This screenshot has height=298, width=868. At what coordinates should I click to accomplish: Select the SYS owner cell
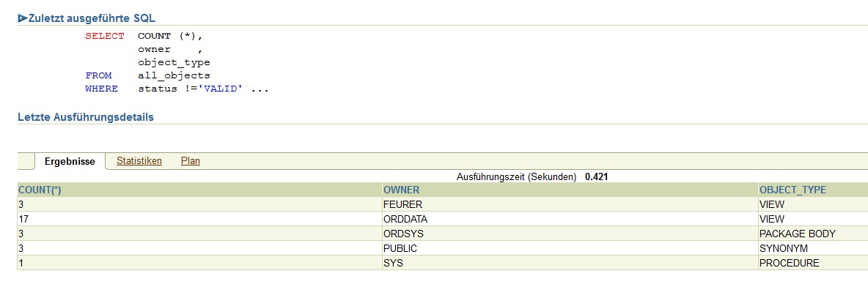pyautogui.click(x=393, y=263)
